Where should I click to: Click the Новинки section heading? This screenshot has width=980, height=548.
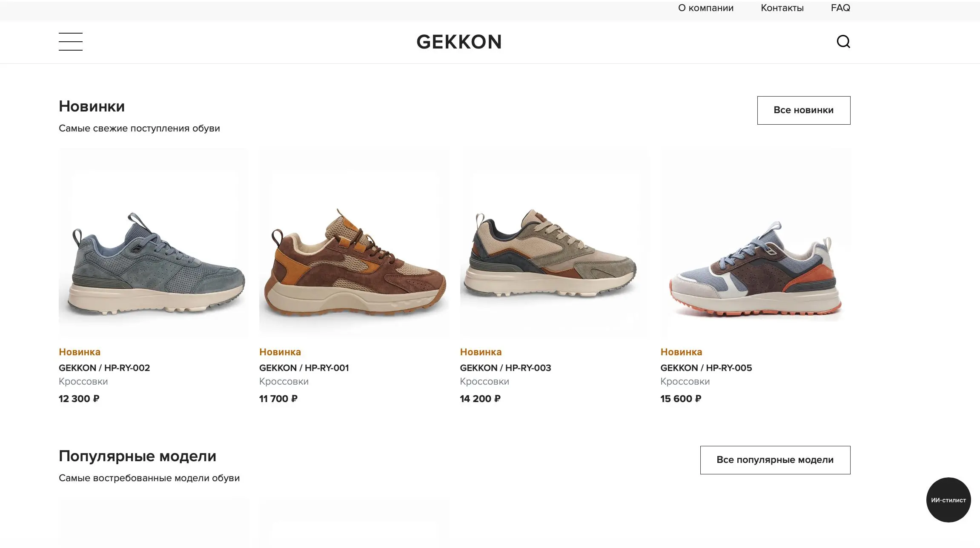click(x=91, y=106)
